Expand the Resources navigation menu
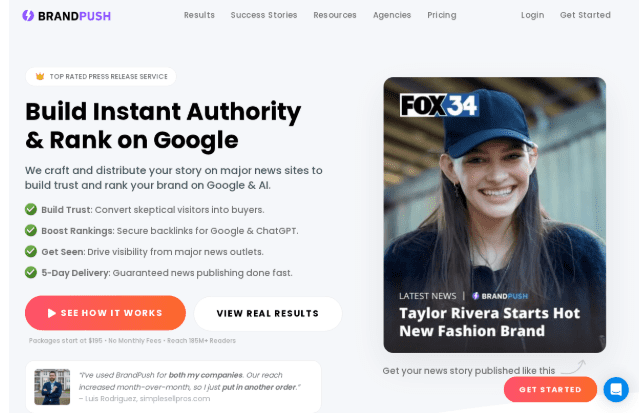This screenshot has height=415, width=643. click(x=335, y=15)
